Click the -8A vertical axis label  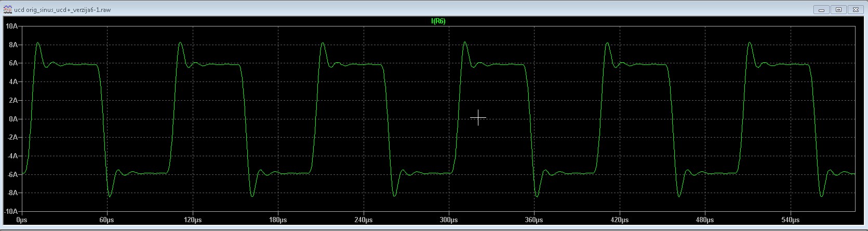pyautogui.click(x=12, y=193)
